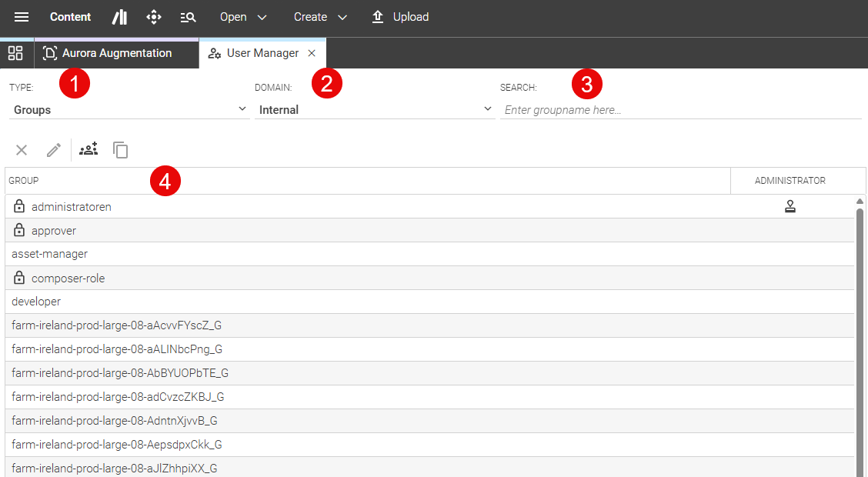Click the move arrows icon in top bar
Screen dimensions: 868x477
coord(154,17)
